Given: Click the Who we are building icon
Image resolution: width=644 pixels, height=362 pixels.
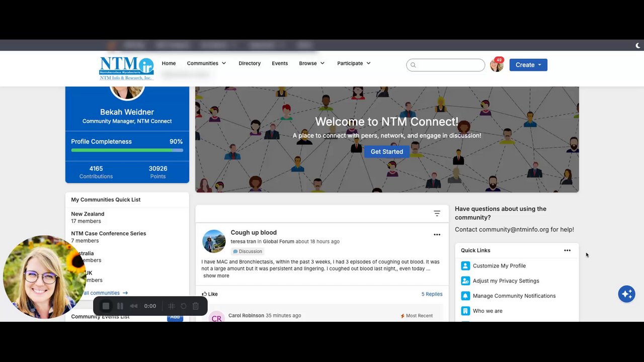Looking at the screenshot, I should 465,311.
